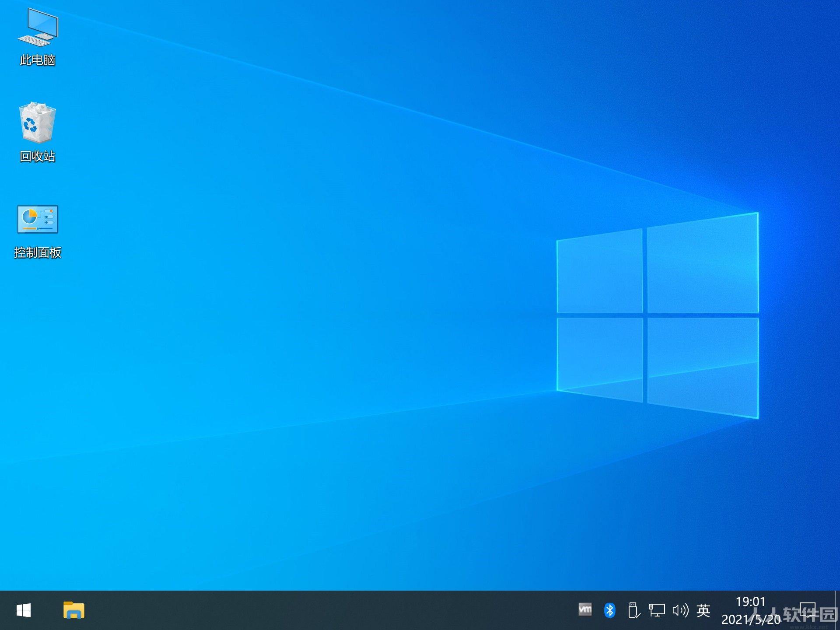Click the VMware Tools tray icon
840x630 pixels.
585,609
